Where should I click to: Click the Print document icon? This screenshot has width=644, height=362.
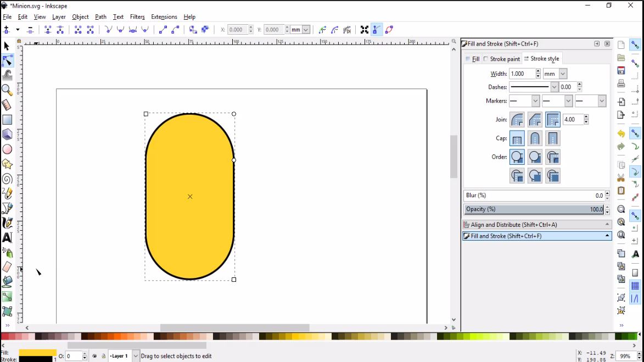click(621, 83)
